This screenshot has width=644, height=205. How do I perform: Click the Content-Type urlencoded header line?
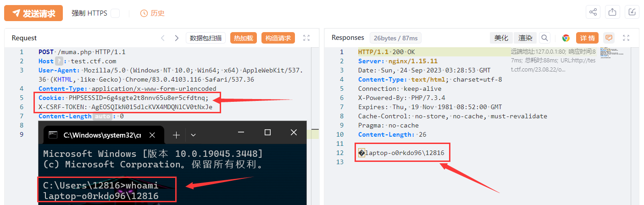(128, 89)
